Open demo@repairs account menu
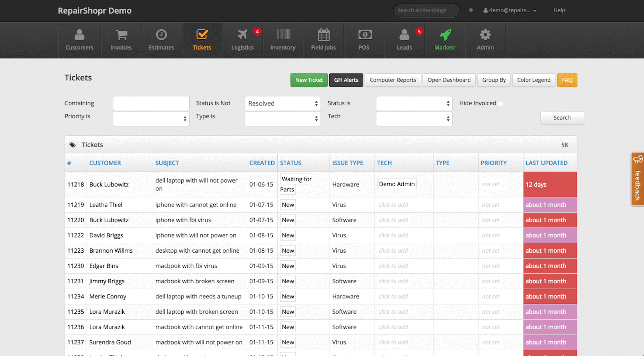Screen dimensions: 644x356 pyautogui.click(x=510, y=11)
